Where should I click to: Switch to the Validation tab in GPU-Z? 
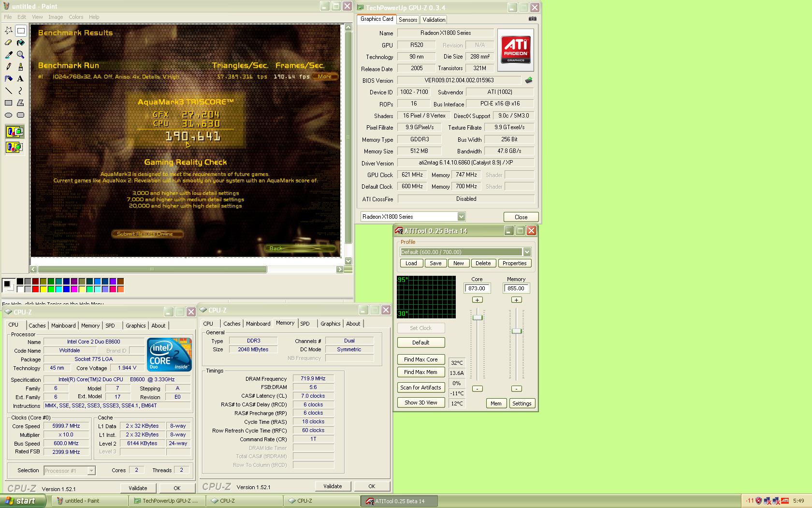[434, 20]
